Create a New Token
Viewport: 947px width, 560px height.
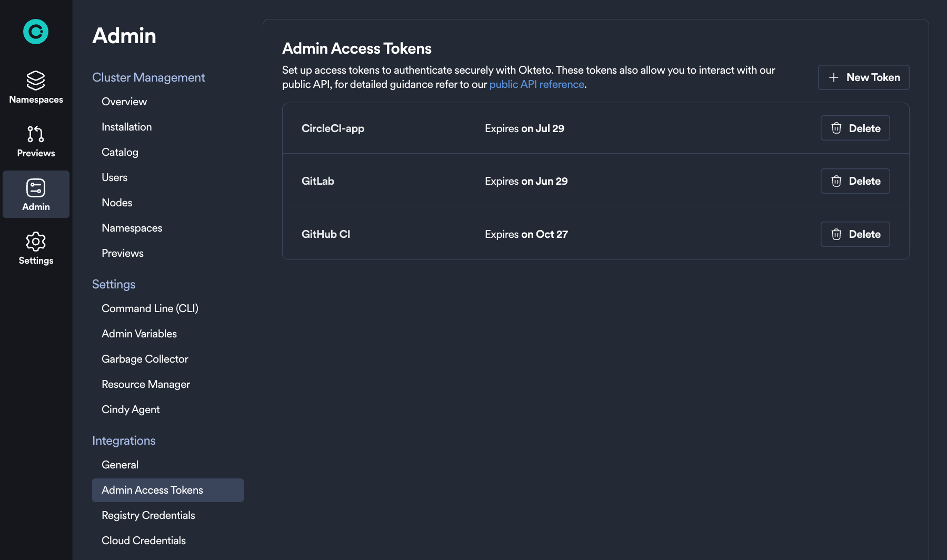coord(863,77)
